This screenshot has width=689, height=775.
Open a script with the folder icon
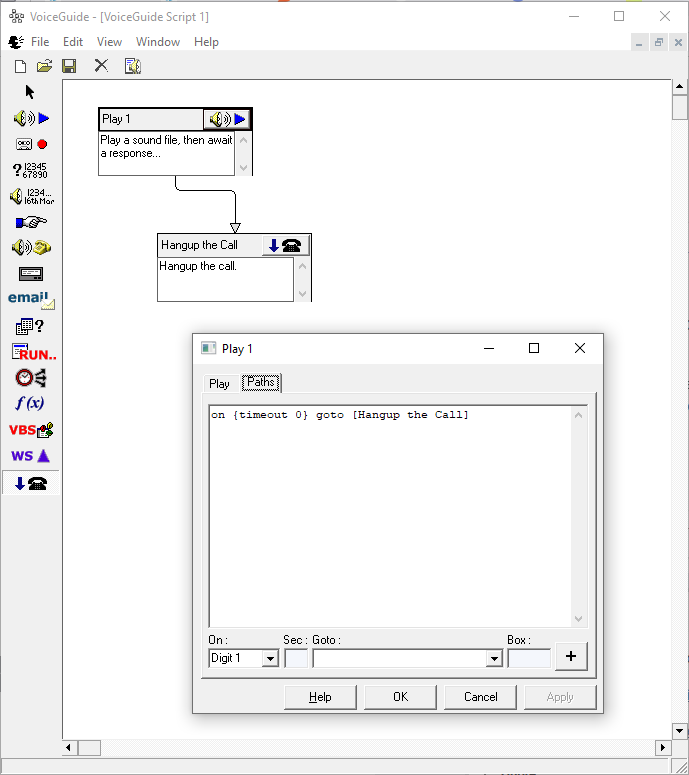44,66
